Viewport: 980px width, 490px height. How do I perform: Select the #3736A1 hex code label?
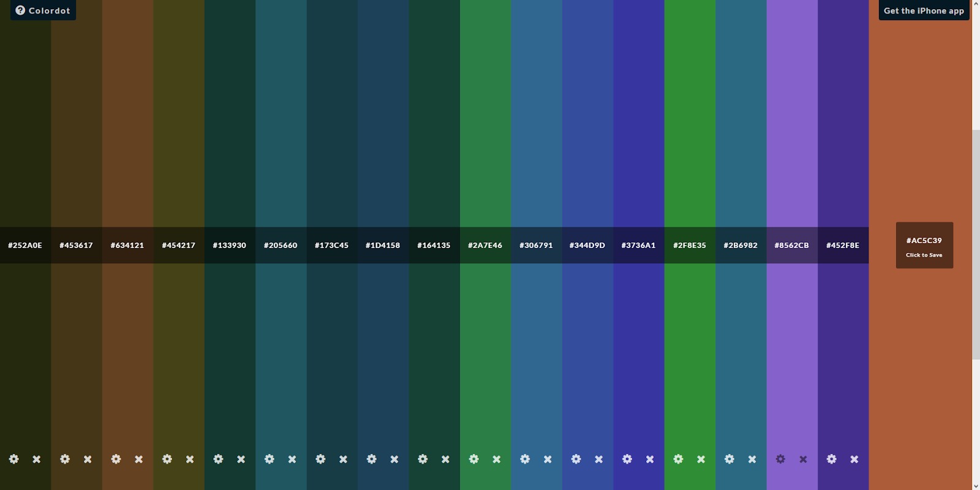point(638,245)
